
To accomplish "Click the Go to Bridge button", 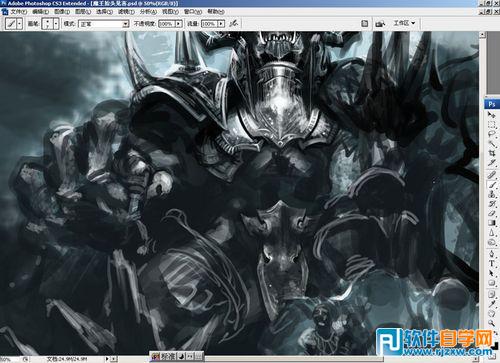I will click(380, 24).
